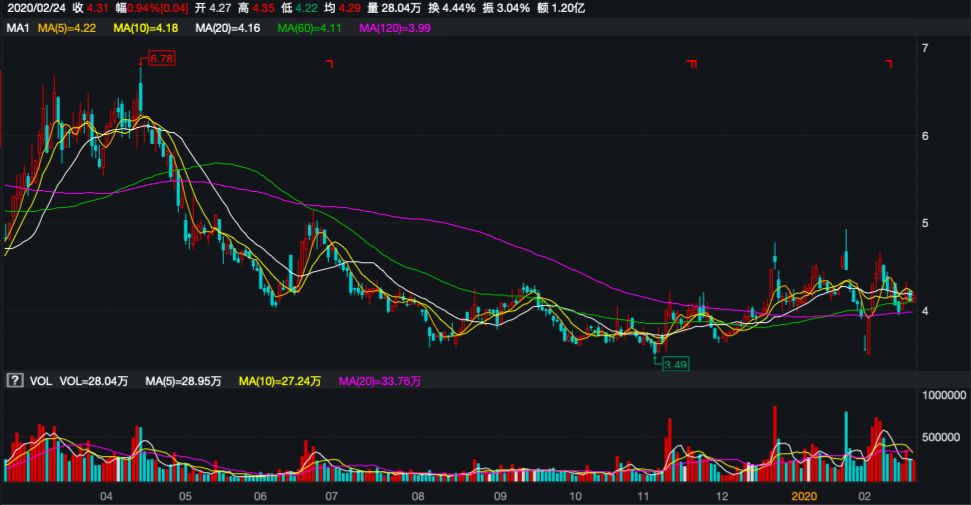Click the 1000000 volume axis label
971x505 pixels.
point(943,395)
